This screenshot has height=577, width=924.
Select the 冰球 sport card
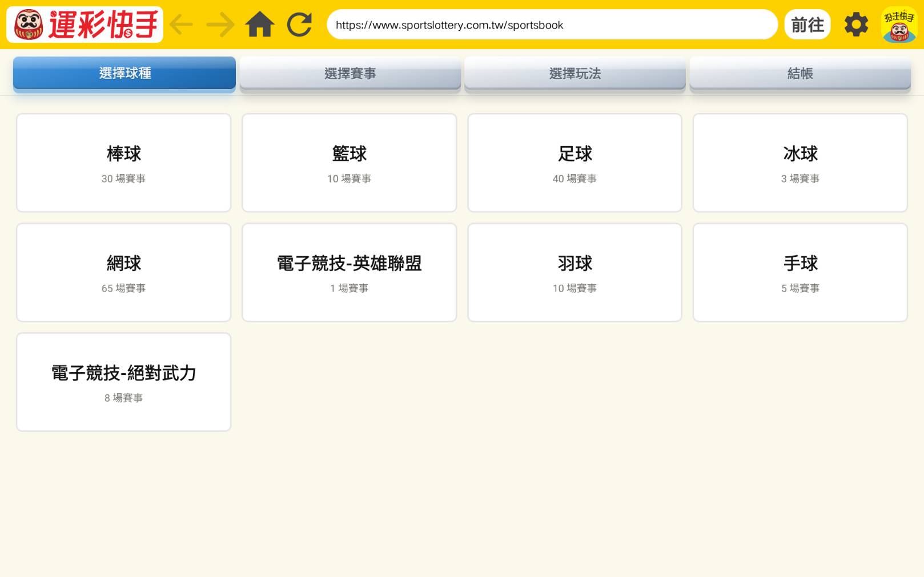click(x=800, y=163)
